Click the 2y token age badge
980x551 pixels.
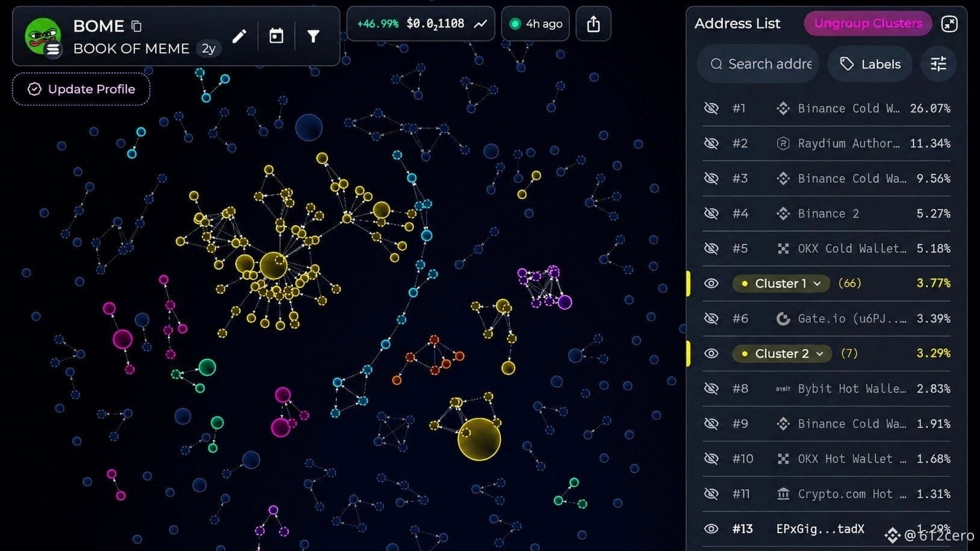(208, 49)
